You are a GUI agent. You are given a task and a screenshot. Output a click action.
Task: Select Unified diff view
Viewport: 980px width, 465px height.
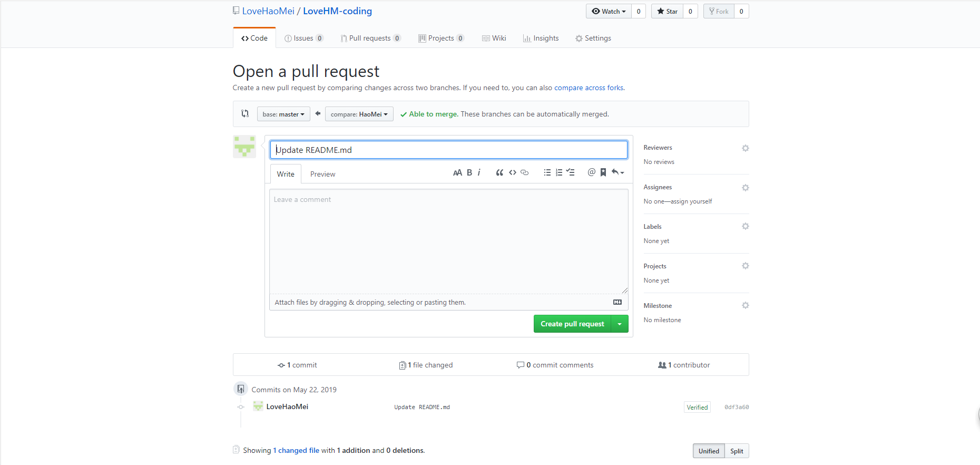click(x=709, y=451)
